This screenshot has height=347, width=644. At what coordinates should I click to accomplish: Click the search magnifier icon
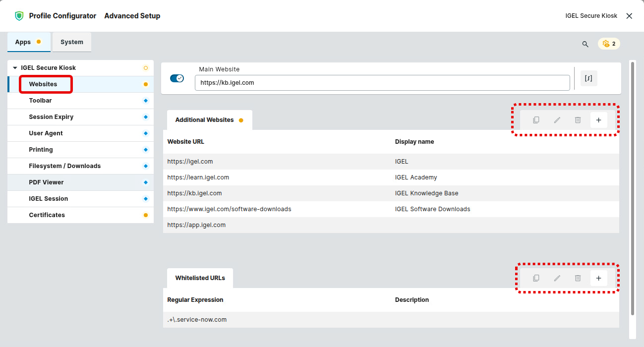[585, 44]
